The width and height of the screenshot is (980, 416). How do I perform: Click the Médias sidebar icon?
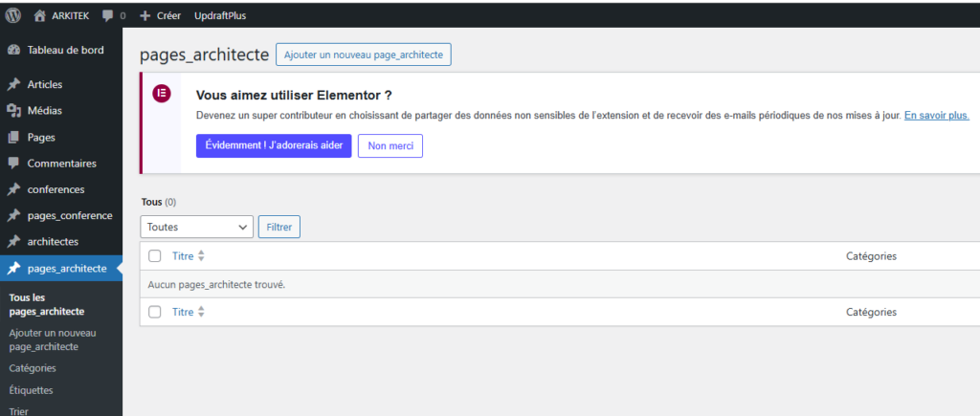pyautogui.click(x=13, y=111)
